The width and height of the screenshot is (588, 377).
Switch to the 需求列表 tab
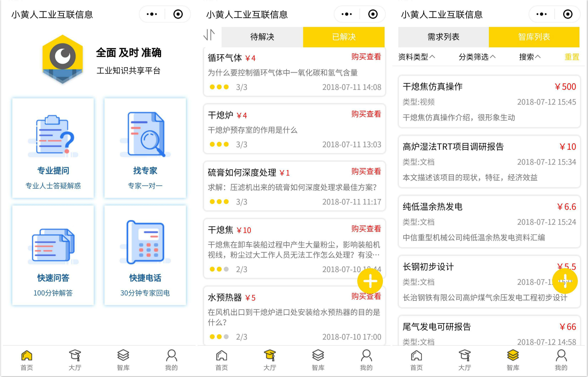(443, 37)
